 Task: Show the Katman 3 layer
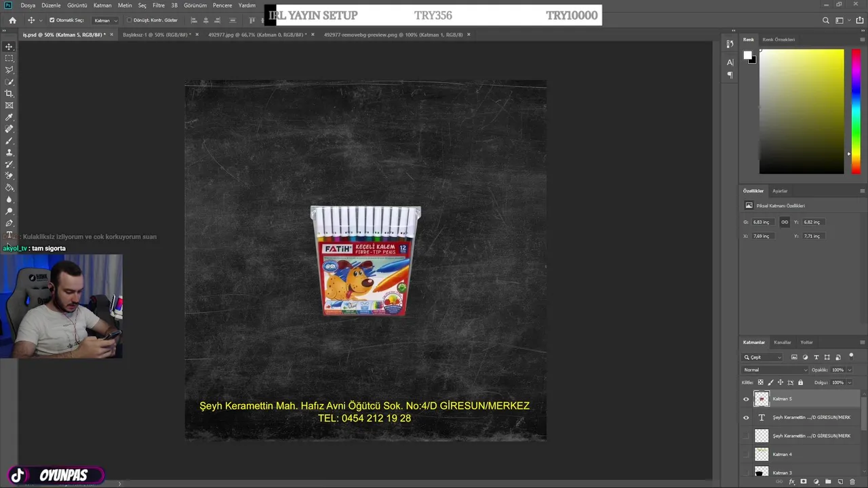[x=746, y=472]
